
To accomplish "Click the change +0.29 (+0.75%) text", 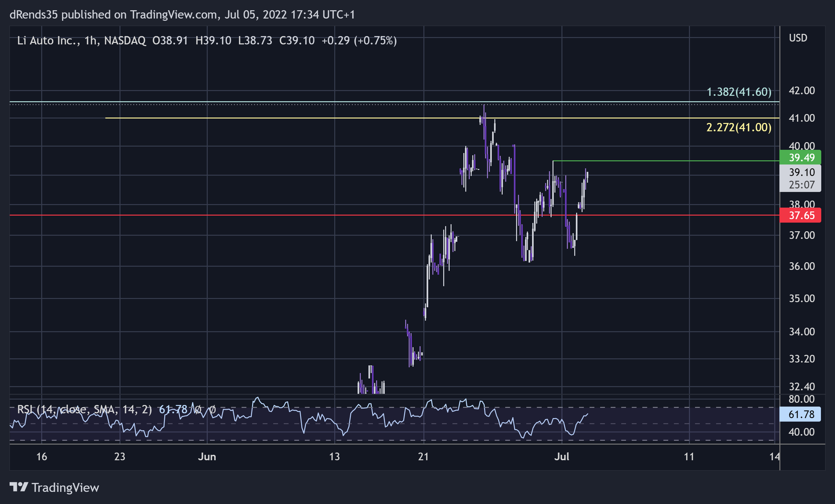I will [x=359, y=41].
